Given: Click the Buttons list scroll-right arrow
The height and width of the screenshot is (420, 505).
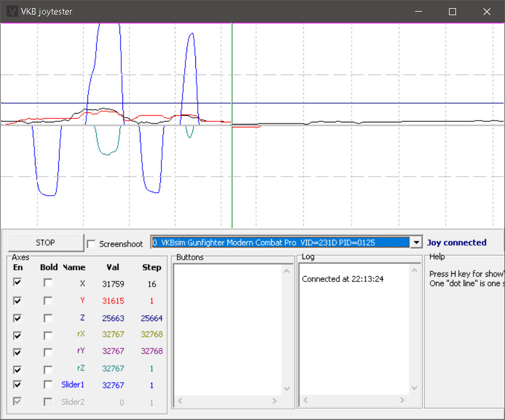Looking at the screenshot, I should [x=275, y=401].
